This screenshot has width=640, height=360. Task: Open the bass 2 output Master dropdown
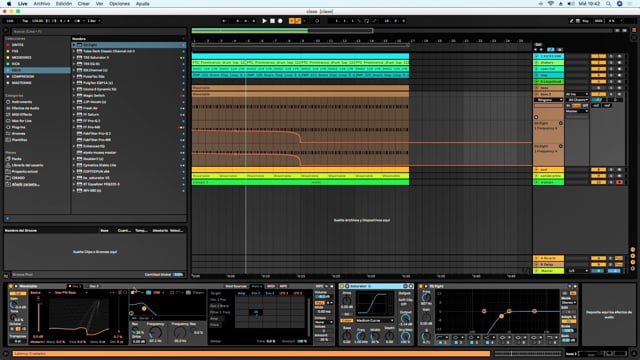(577, 111)
